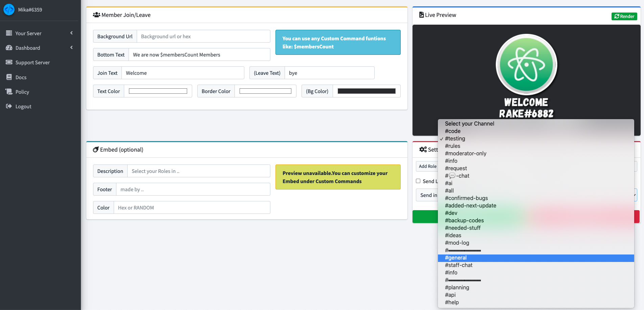Image resolution: width=644 pixels, height=310 pixels.
Task: Select #help in the channel list
Action: [x=536, y=302]
